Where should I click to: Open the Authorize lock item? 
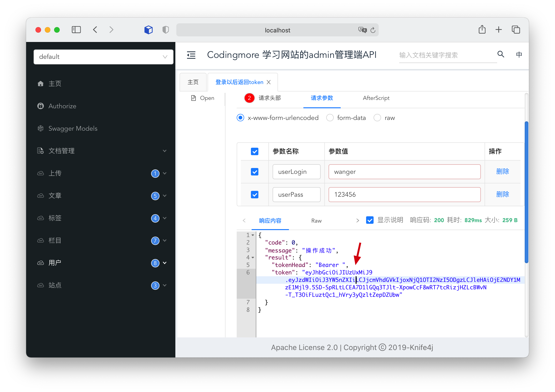[62, 106]
